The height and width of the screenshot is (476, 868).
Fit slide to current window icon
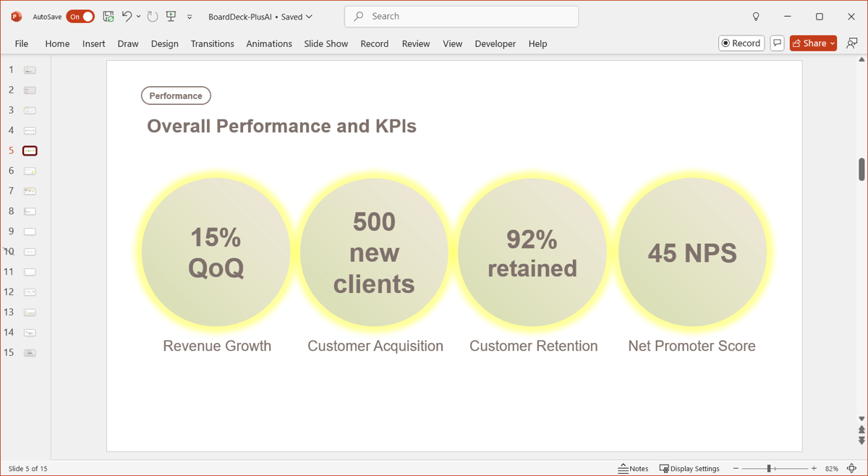(x=852, y=469)
